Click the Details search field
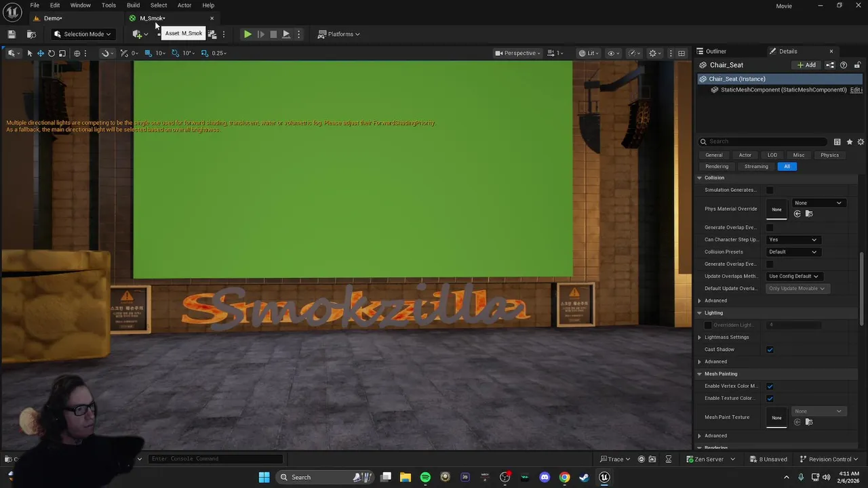Viewport: 868px width, 488px height. (x=763, y=142)
